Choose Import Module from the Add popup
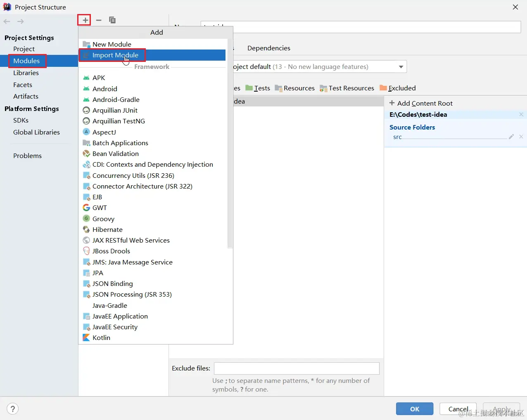 (x=152, y=55)
